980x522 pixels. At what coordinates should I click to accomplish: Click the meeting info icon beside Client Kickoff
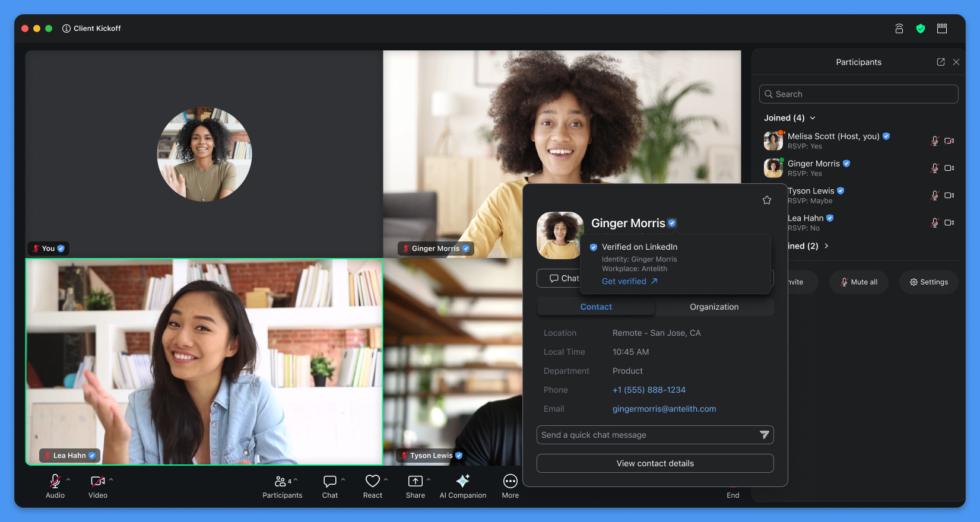click(x=66, y=28)
